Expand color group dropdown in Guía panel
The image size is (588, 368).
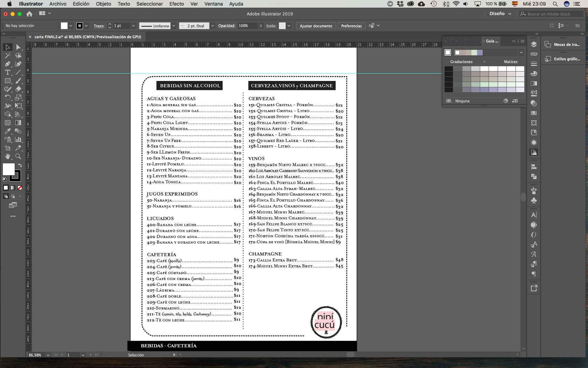point(521,53)
